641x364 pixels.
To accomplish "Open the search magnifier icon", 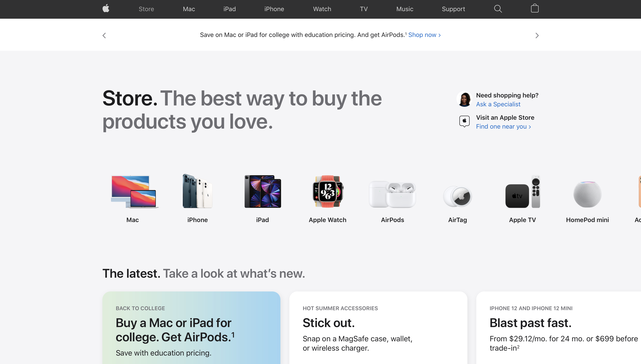I will (498, 9).
